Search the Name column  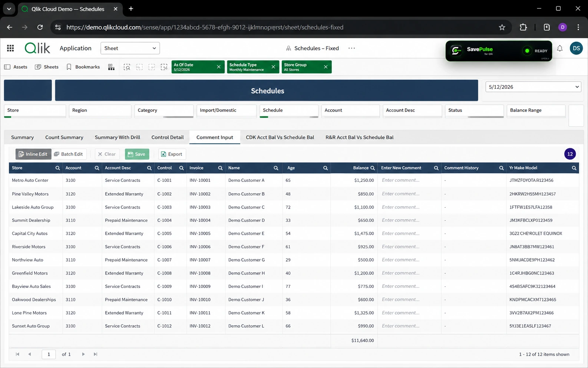click(x=276, y=168)
